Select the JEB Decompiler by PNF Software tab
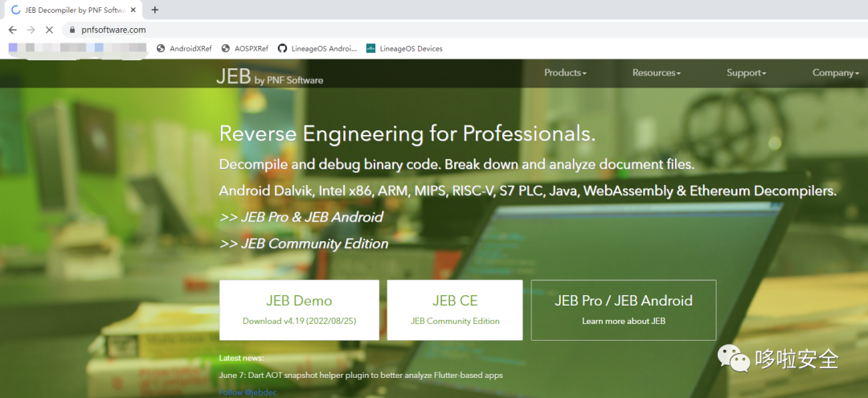This screenshot has height=398, width=868. [x=72, y=10]
